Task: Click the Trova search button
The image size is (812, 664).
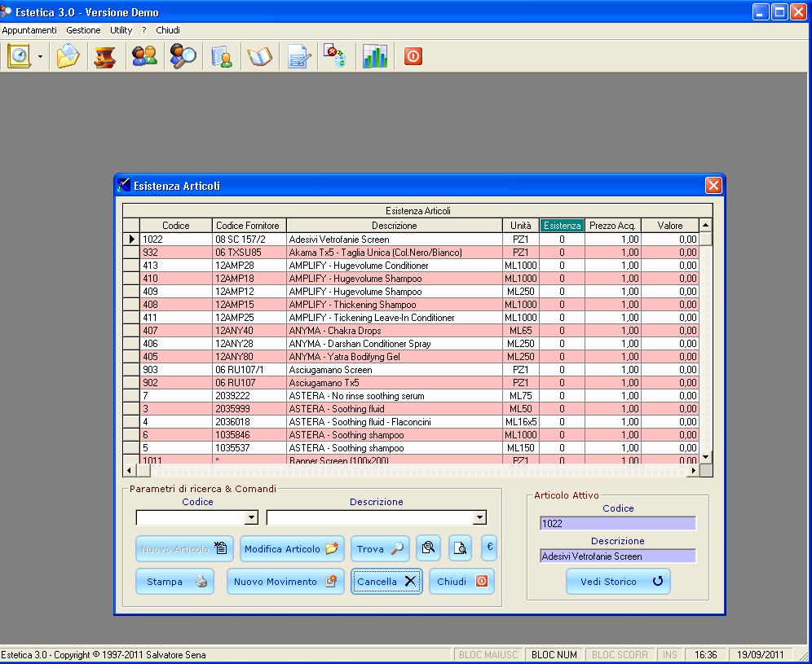Action: click(380, 548)
